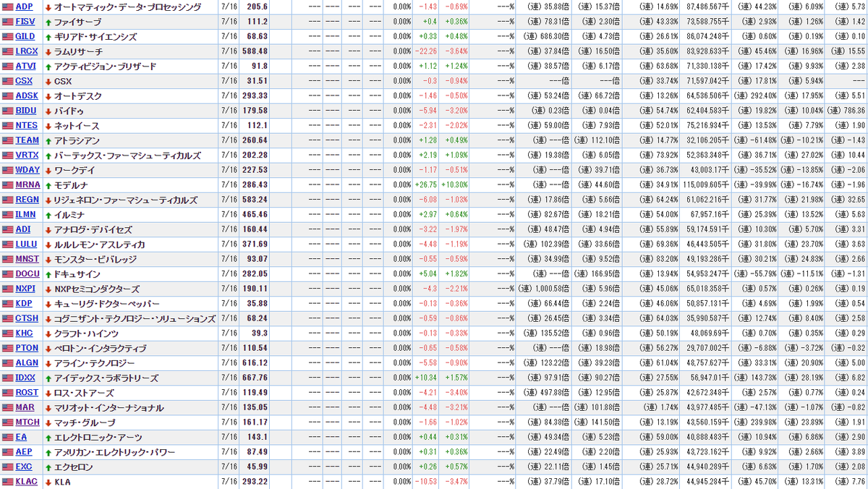This screenshot has height=489, width=868.
Task: Follow the ADI ticker link
Action: (22, 229)
